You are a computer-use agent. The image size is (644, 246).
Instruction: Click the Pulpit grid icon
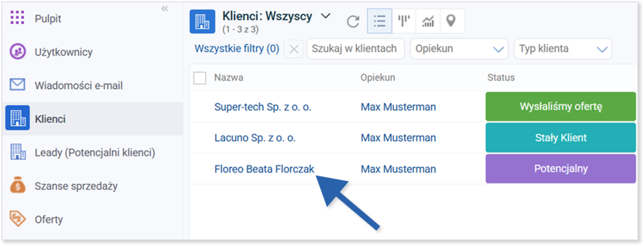click(x=17, y=18)
